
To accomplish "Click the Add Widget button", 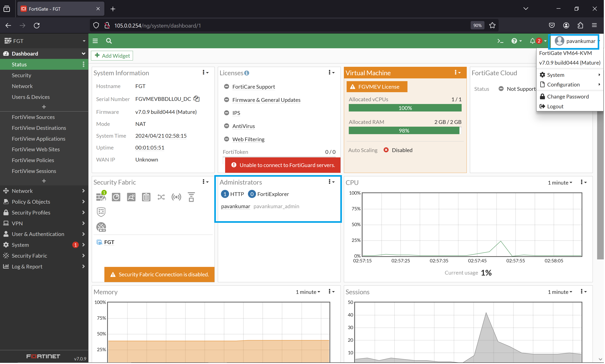I will tap(112, 55).
